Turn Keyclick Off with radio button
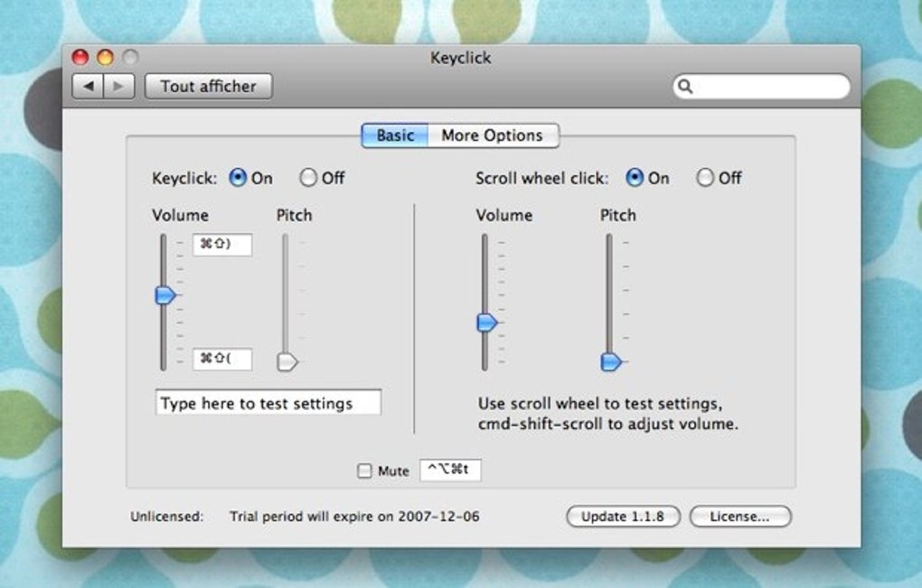This screenshot has width=922, height=588. tap(307, 177)
